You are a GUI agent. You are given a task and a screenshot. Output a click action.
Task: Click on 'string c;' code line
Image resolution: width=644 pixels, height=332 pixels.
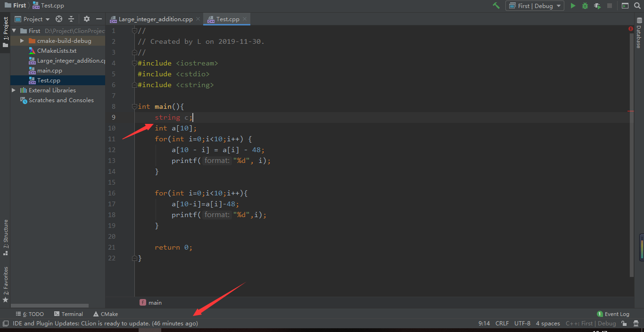coord(173,117)
